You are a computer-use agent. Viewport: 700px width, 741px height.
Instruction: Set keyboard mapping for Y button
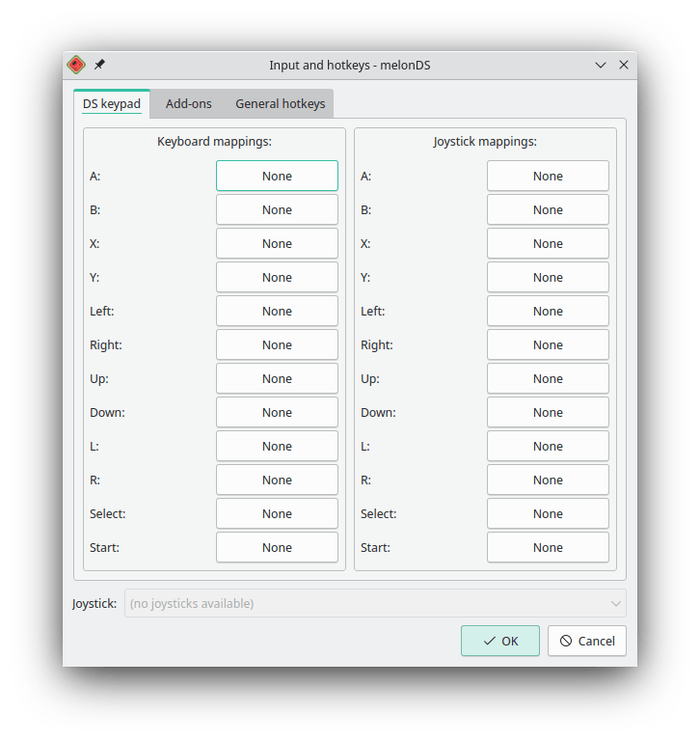pyautogui.click(x=278, y=278)
